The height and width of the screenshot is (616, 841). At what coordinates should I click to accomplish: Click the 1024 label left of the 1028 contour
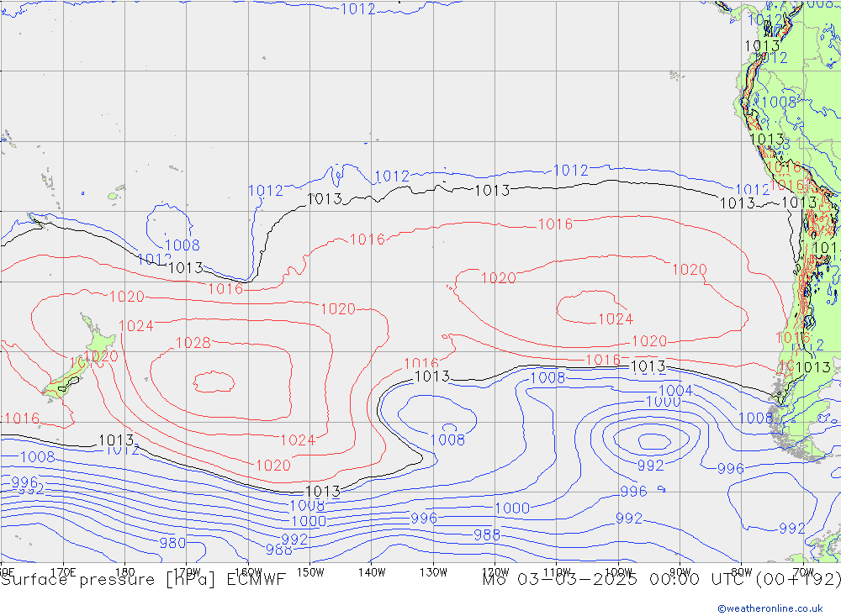pos(136,326)
